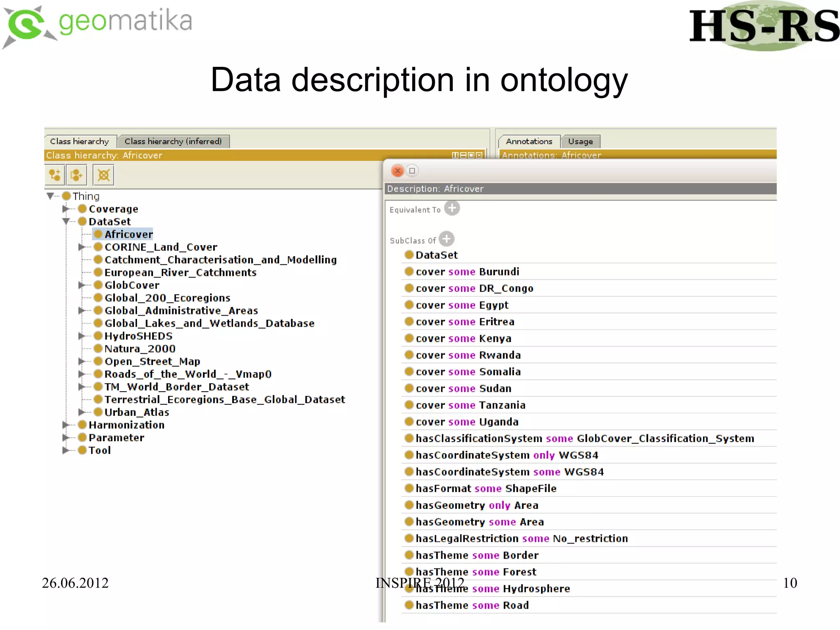Add an Equivalent To expression with plus
840x630 pixels.
[452, 208]
